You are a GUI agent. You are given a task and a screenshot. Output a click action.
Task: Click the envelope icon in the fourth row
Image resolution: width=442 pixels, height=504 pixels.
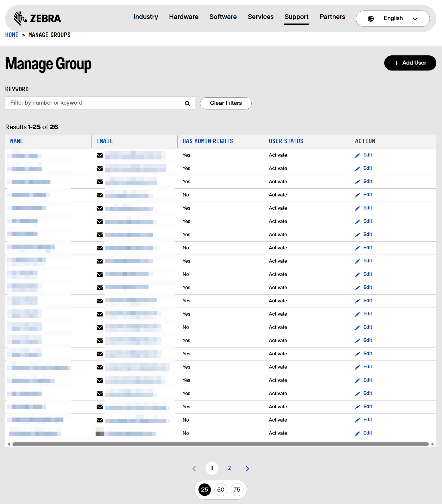100,195
